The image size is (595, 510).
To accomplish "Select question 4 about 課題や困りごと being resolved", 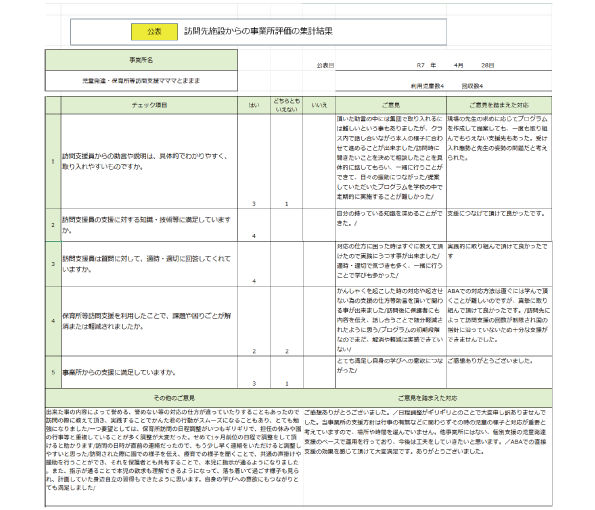I will pyautogui.click(x=149, y=321).
